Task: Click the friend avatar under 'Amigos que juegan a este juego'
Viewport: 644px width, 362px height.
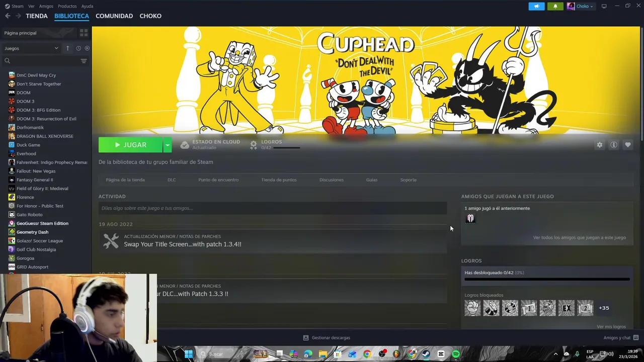Action: 470,218
